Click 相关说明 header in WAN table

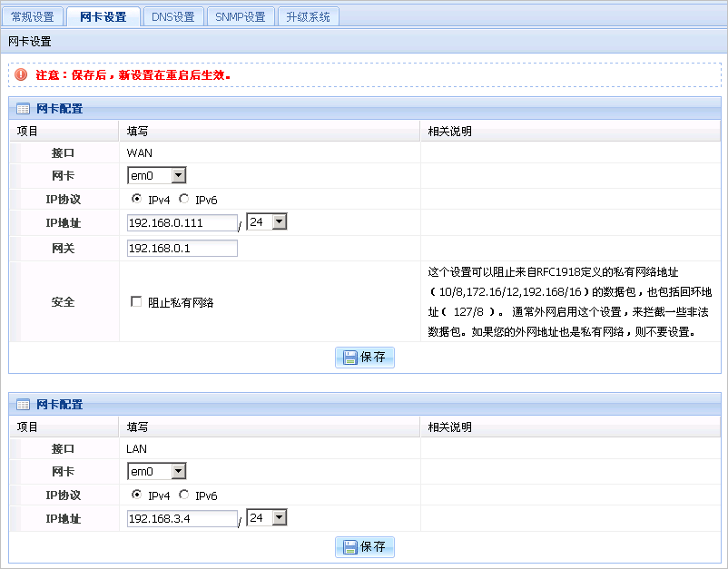450,132
